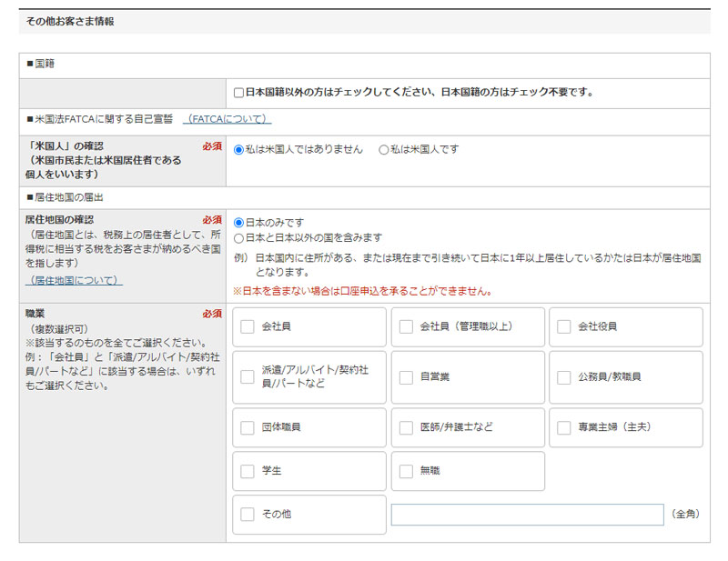
Task: Enable the 団体職員 checkbox
Action: [248, 427]
